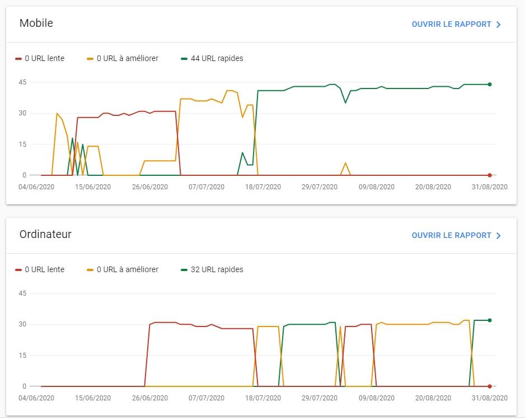The height and width of the screenshot is (420, 525).
Task: Click the chevron arrow beside the Ordinateur report link
Action: tap(499, 236)
